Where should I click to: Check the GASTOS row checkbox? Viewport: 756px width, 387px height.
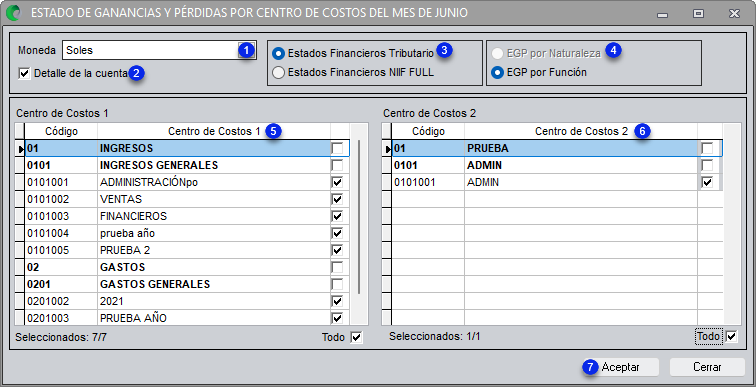337,267
